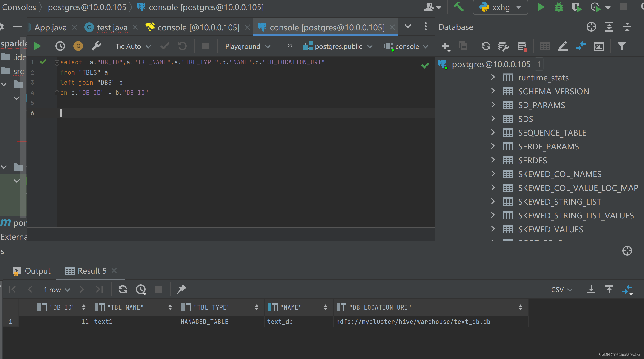Expand the SERDES table entry
The image size is (644, 359).
[x=494, y=160]
